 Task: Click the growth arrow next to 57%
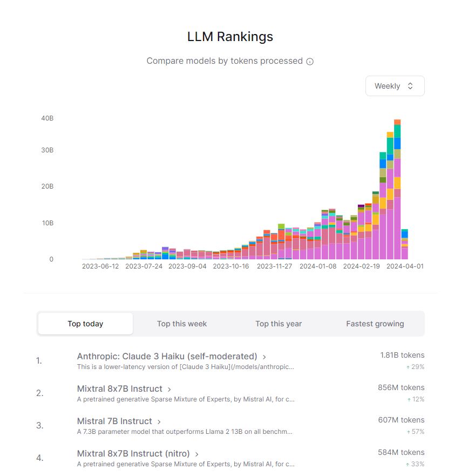408,432
